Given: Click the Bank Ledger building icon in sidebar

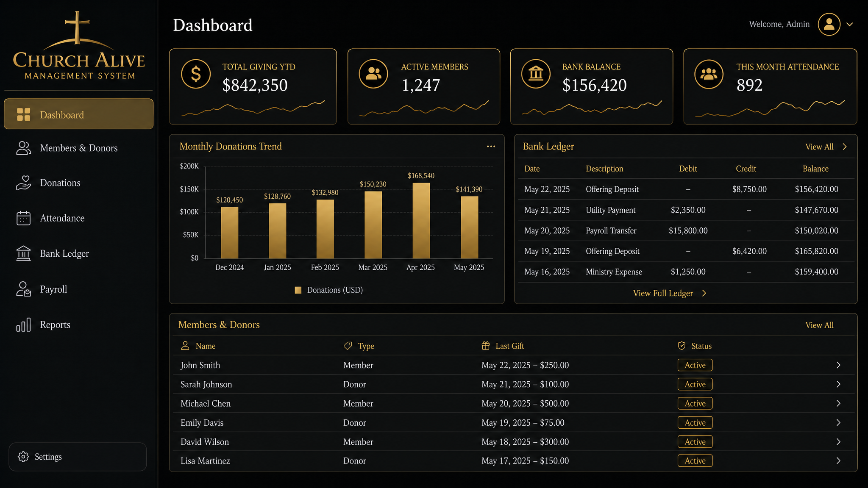Looking at the screenshot, I should point(24,253).
